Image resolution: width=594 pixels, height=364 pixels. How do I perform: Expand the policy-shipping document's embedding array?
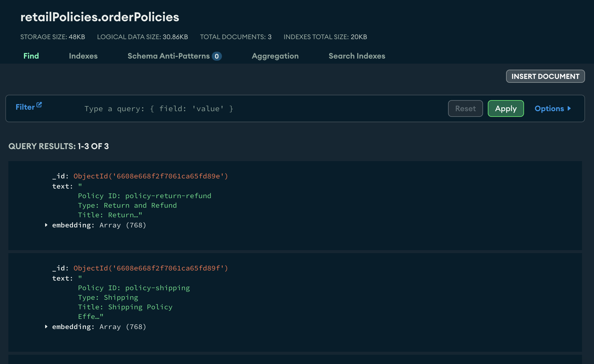tap(46, 327)
